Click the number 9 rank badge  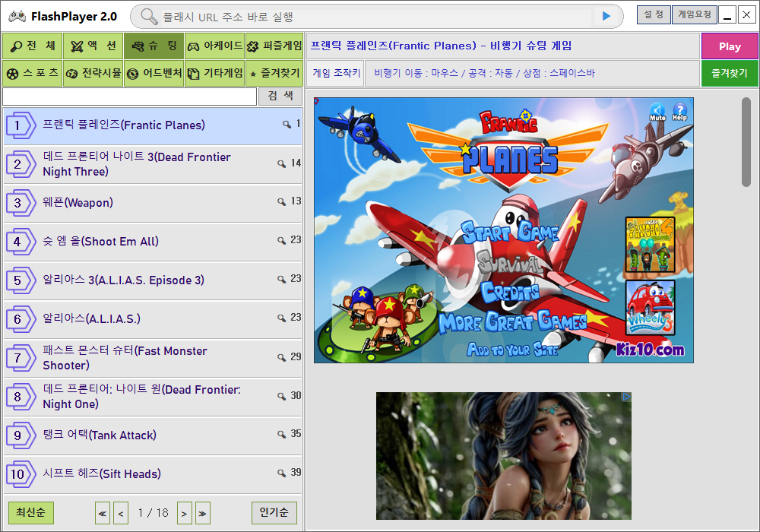tap(21, 435)
